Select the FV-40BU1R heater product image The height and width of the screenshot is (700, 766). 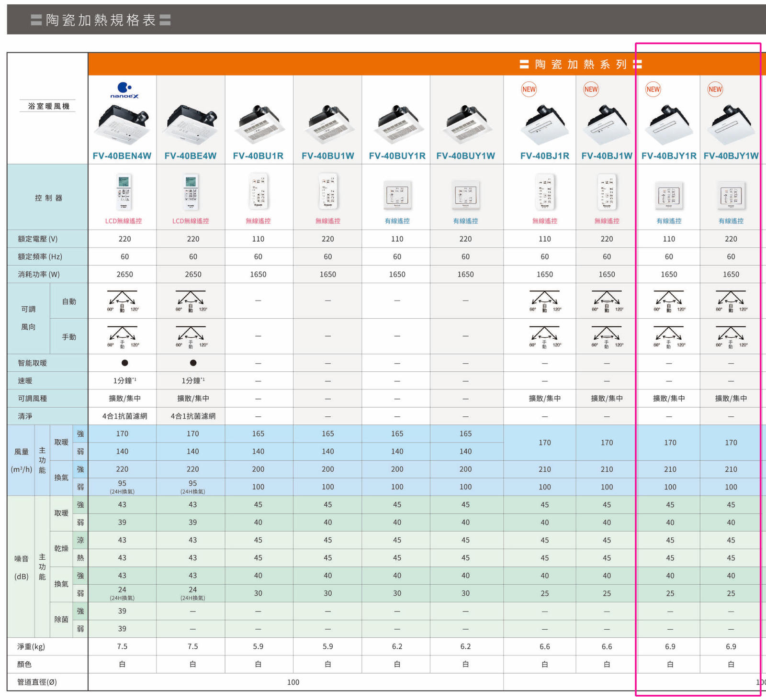pos(259,124)
